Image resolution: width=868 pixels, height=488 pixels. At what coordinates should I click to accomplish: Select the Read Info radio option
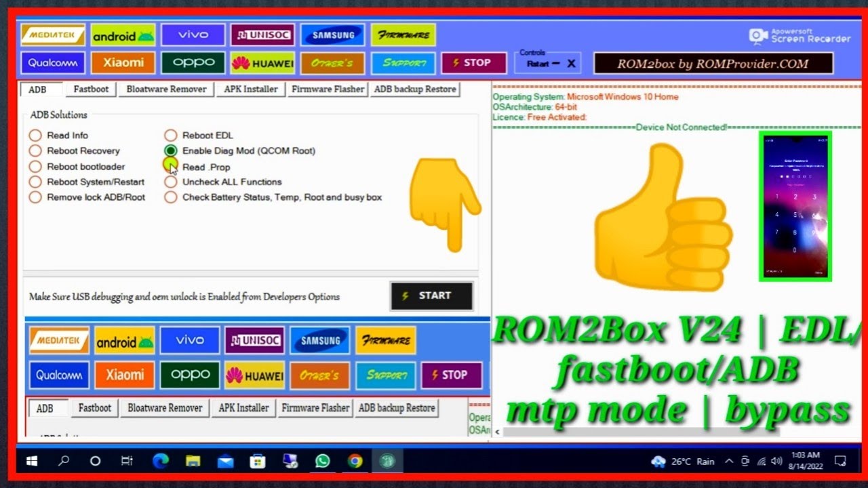[59, 135]
